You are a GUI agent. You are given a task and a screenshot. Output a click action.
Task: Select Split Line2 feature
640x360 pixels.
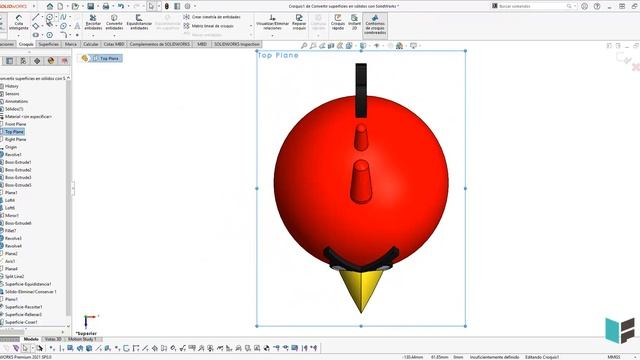coord(14,276)
